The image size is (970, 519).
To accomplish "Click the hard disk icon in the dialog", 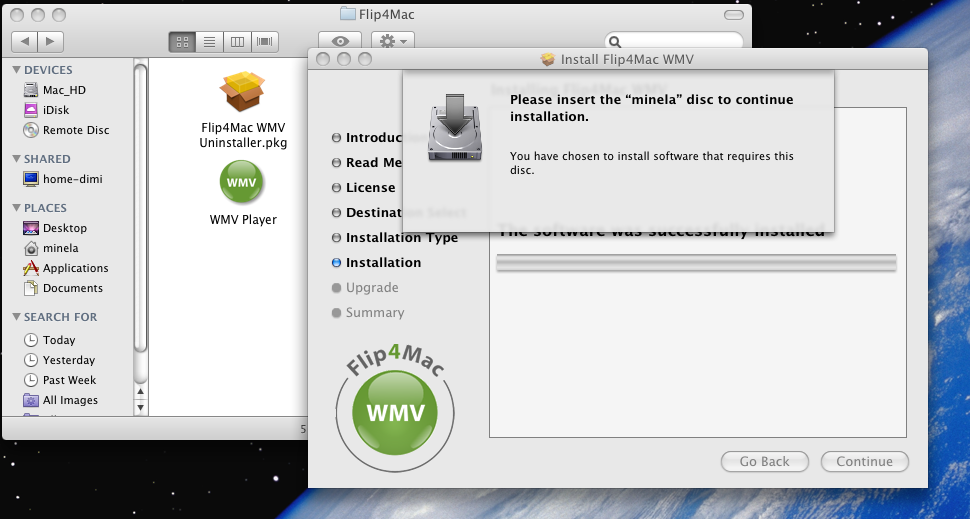I will [455, 127].
